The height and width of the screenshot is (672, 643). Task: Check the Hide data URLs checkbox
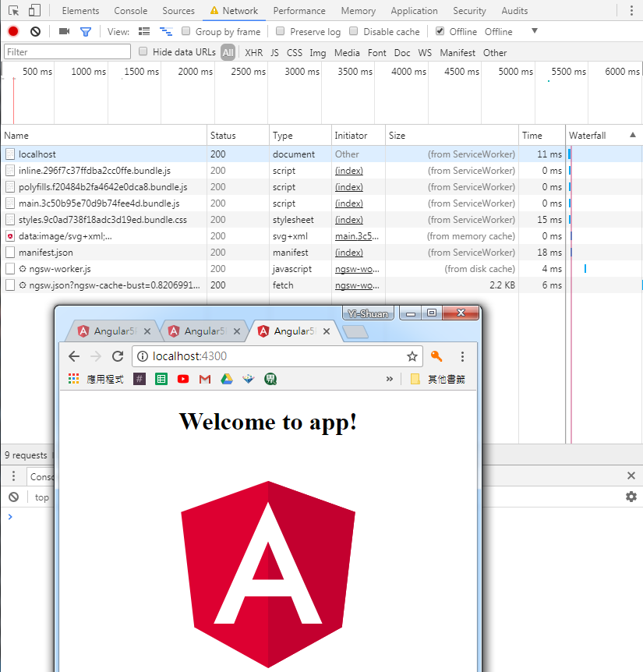coord(143,51)
